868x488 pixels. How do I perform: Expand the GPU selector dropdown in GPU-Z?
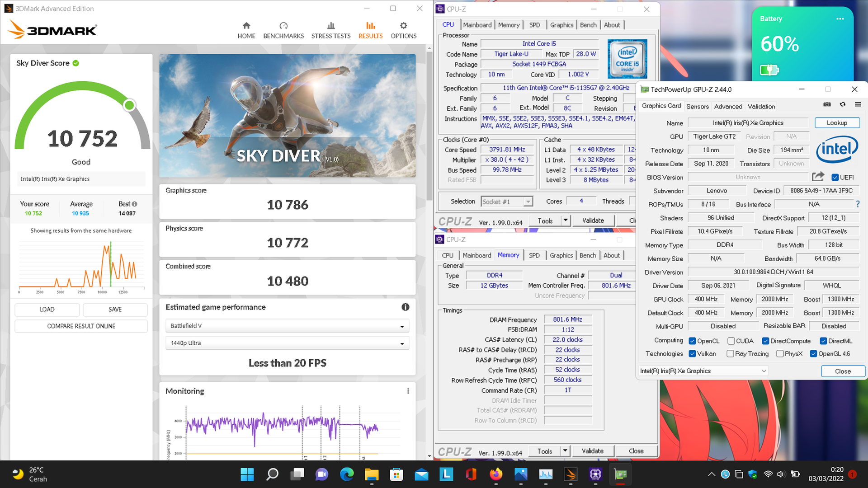(x=703, y=371)
